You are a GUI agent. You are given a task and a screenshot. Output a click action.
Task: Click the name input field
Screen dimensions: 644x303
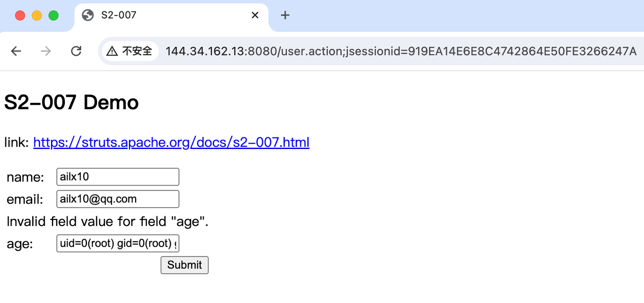click(x=118, y=177)
